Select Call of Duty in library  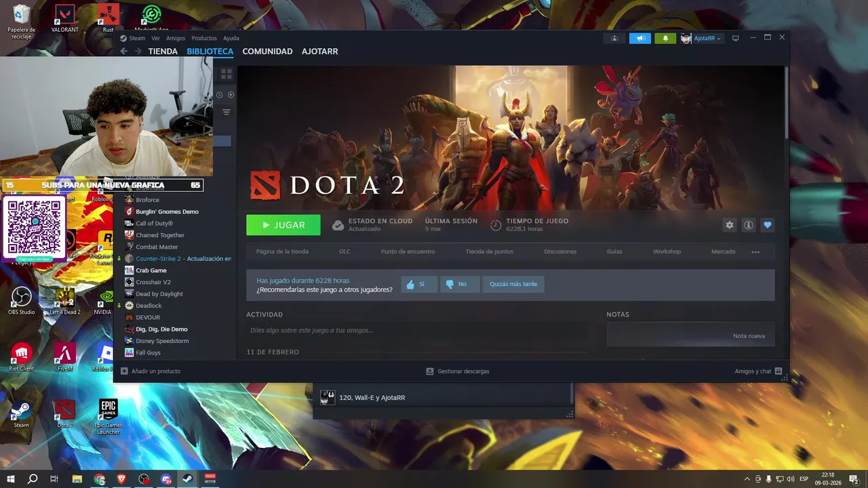tap(154, 224)
